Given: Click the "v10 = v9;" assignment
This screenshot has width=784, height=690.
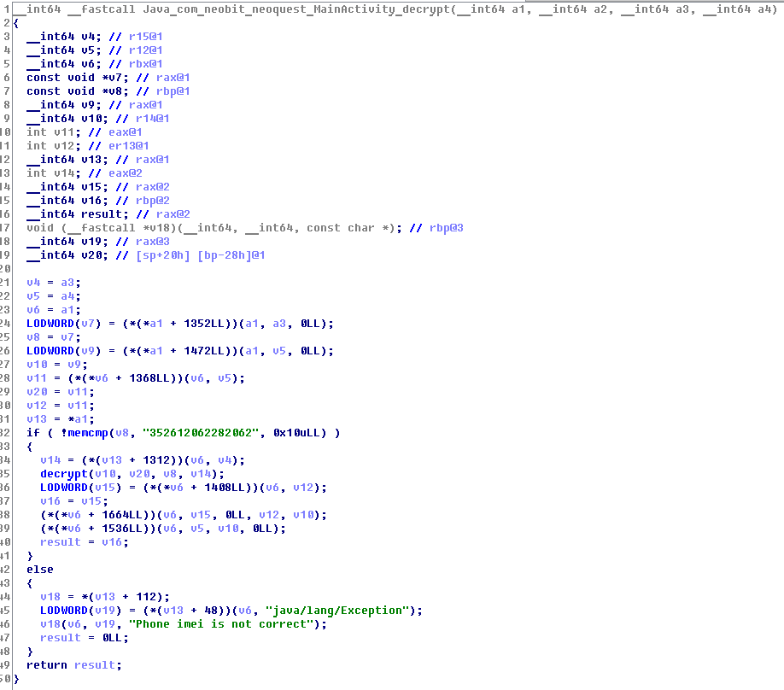Looking at the screenshot, I should [57, 364].
